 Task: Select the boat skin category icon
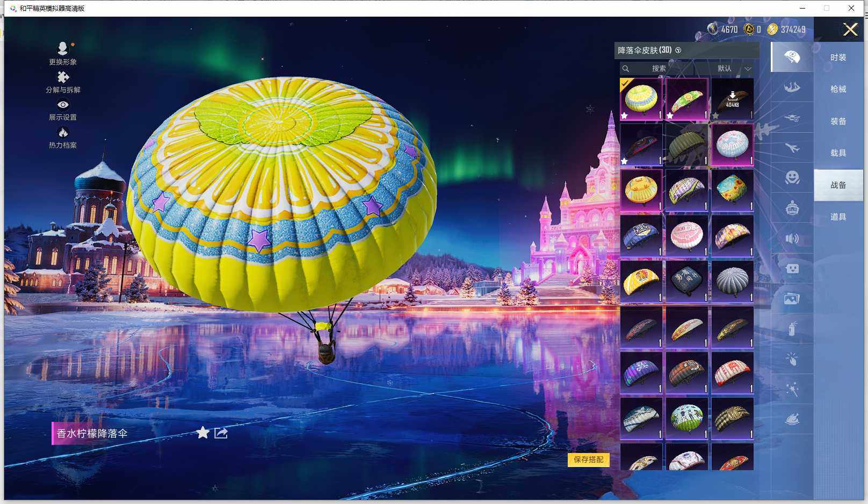[x=792, y=87]
